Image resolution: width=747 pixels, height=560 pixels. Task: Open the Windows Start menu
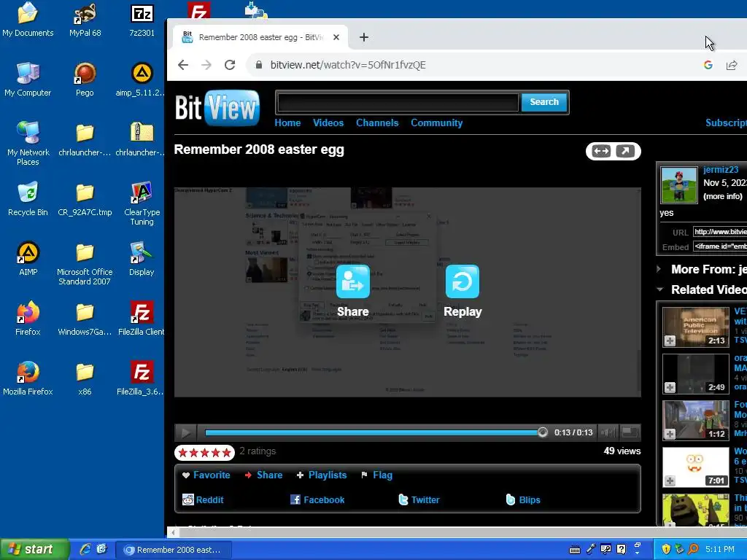pos(34,550)
